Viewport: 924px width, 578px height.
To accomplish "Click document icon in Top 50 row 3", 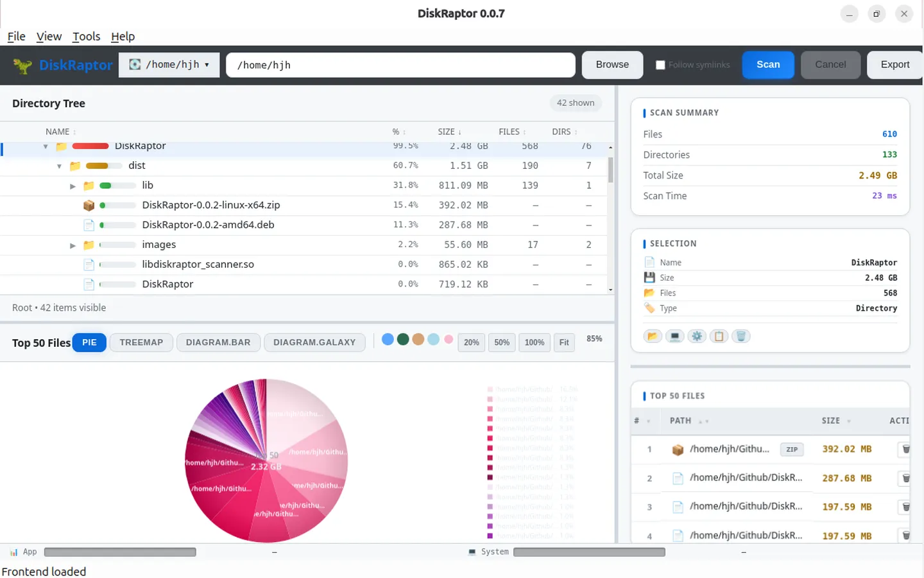I will [678, 507].
